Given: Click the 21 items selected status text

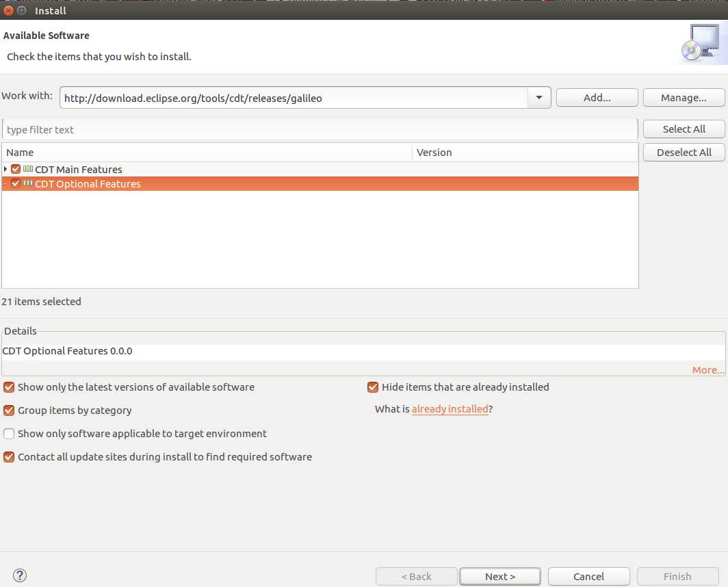Looking at the screenshot, I should tap(41, 302).
